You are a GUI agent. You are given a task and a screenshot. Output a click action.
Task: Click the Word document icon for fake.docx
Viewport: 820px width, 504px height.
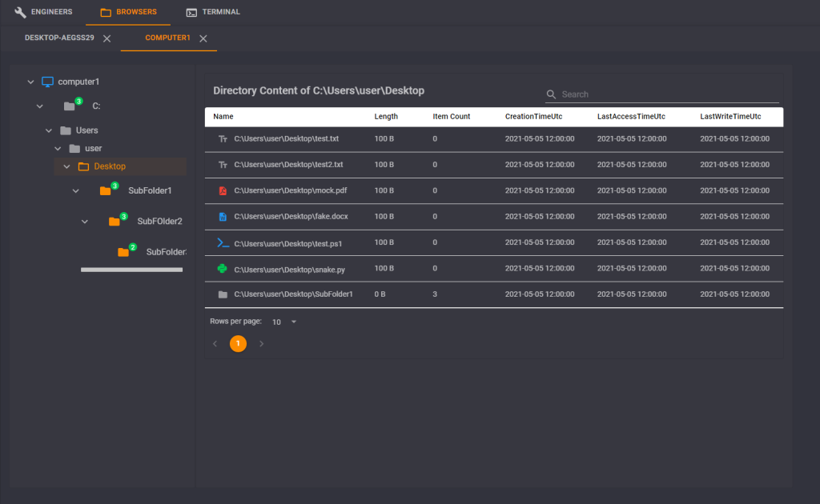223,217
